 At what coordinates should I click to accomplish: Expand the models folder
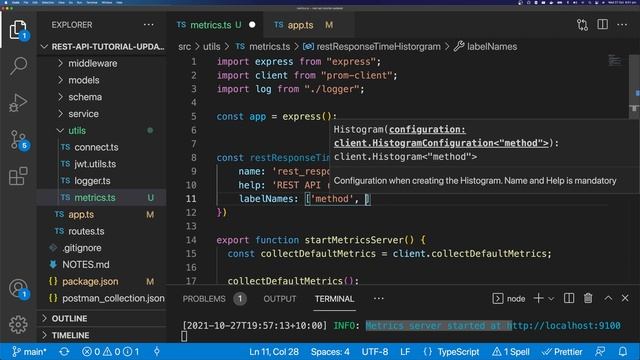[x=84, y=80]
